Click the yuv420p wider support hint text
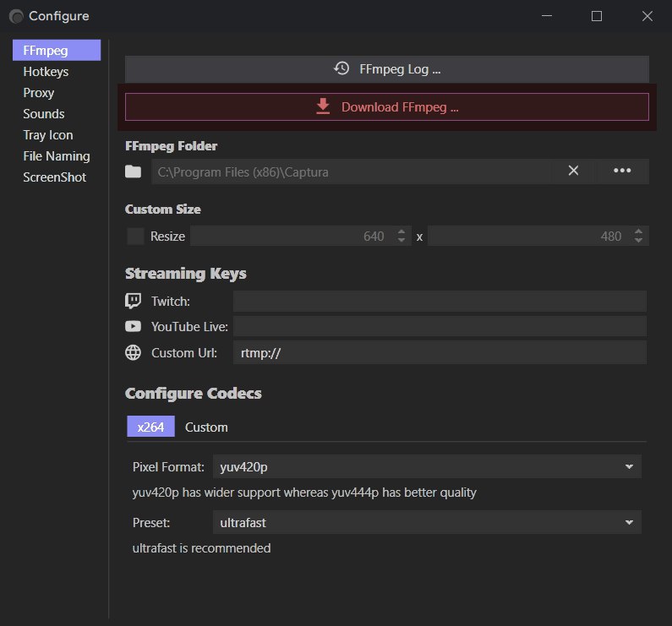Image resolution: width=672 pixels, height=626 pixels. [304, 493]
